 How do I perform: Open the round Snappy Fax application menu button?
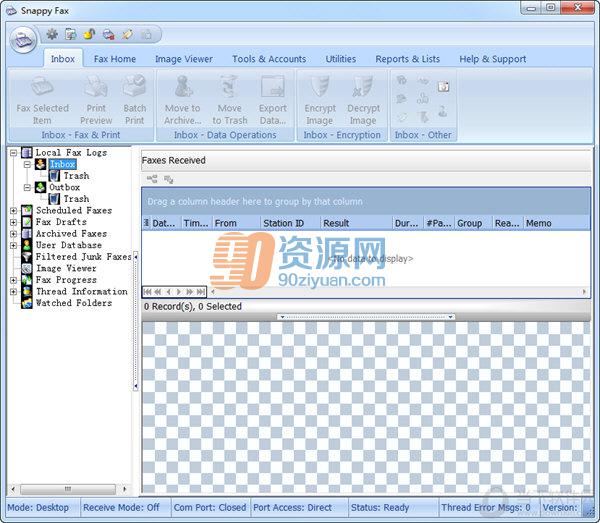click(x=23, y=39)
